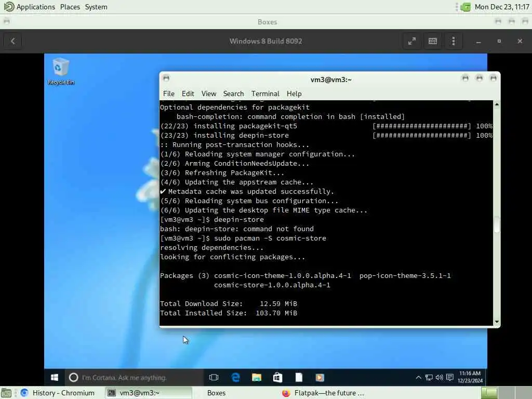
Task: Open File Explorer from taskbar
Action: click(x=257, y=377)
